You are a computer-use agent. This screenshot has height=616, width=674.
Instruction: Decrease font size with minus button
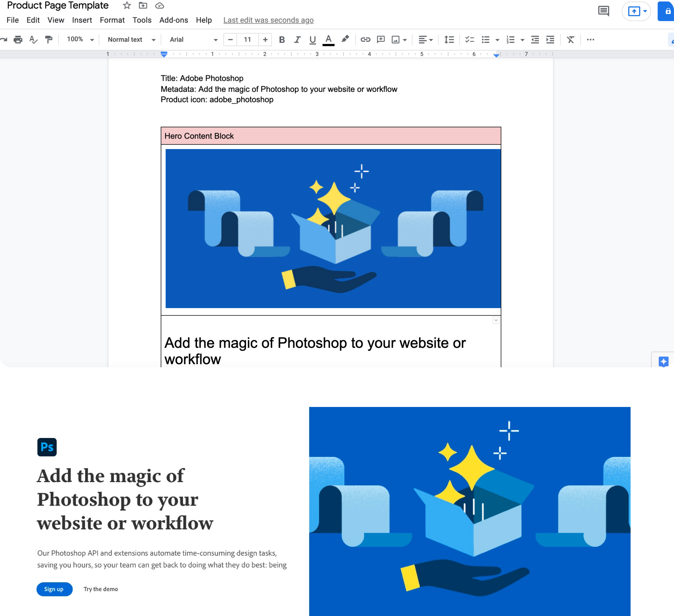(x=230, y=40)
